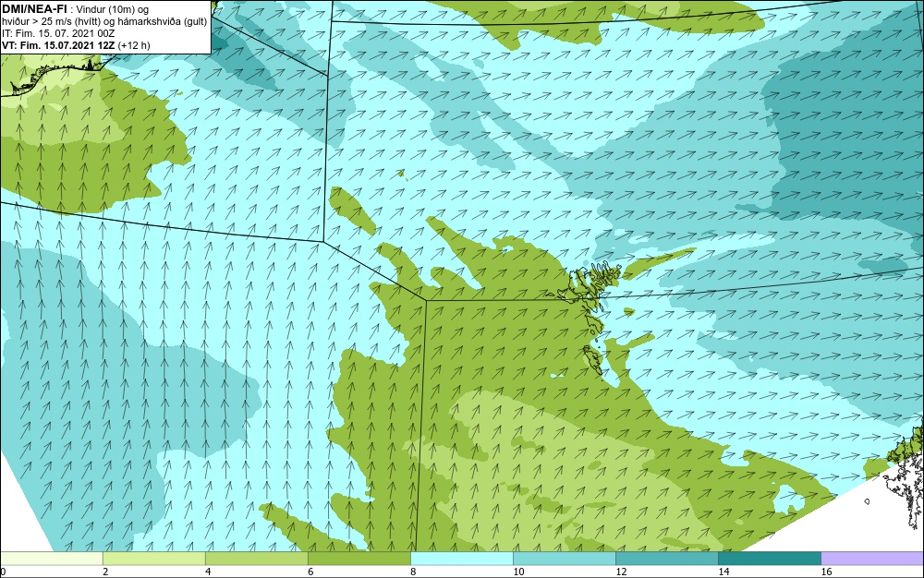
Task: Click the legend scale label "12"
Action: 620,572
